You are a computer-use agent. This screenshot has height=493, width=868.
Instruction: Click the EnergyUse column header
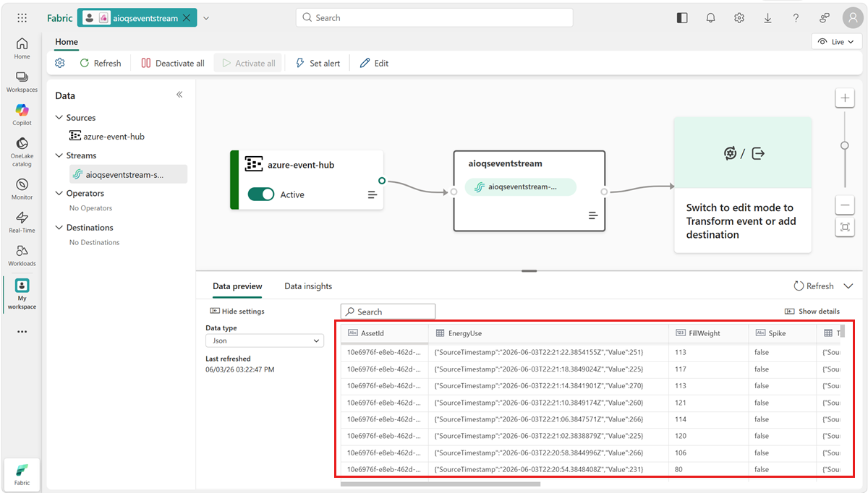(548, 333)
